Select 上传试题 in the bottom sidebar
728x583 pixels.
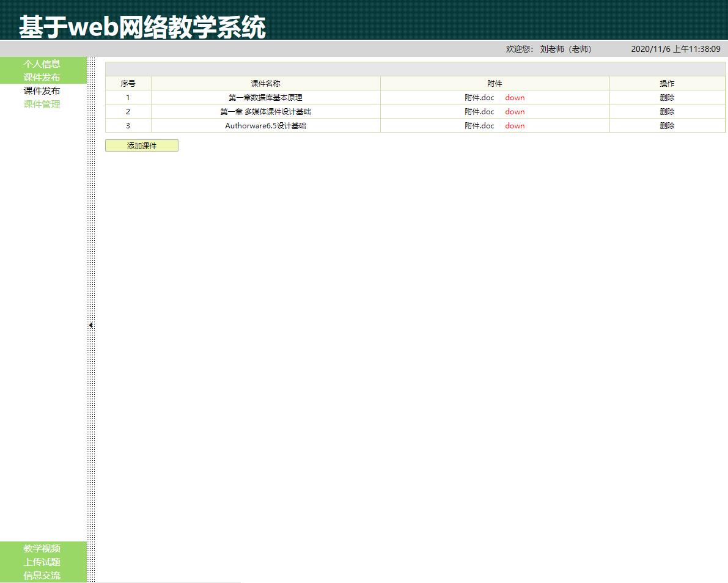coord(41,562)
